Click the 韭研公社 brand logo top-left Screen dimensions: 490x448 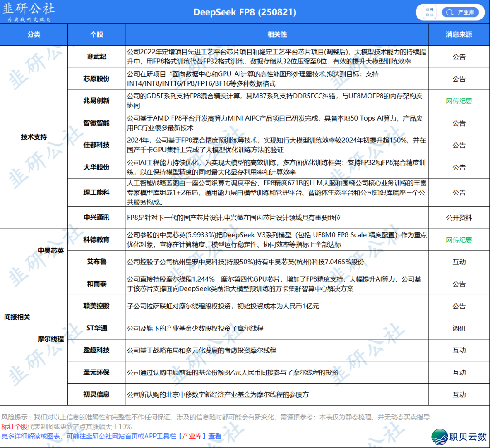click(x=29, y=12)
